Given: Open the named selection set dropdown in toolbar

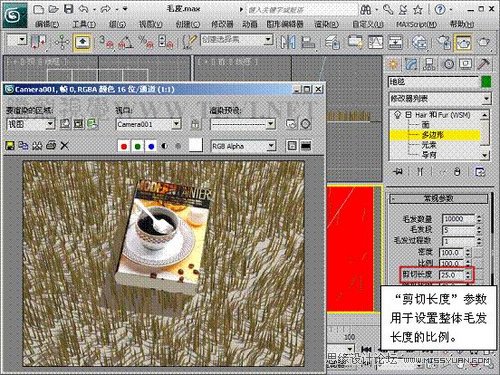Looking at the screenshot, I should pyautogui.click(x=268, y=40).
